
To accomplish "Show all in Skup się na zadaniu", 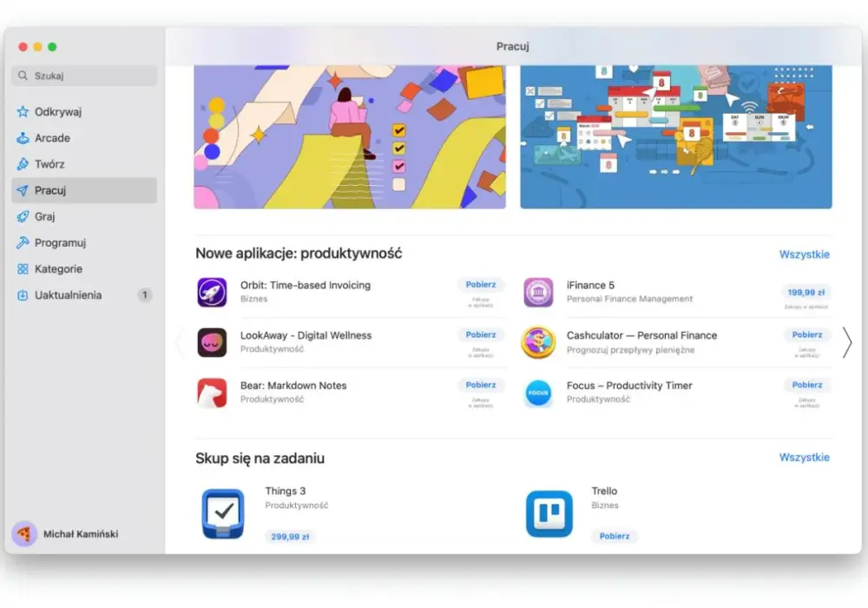I will [x=805, y=458].
